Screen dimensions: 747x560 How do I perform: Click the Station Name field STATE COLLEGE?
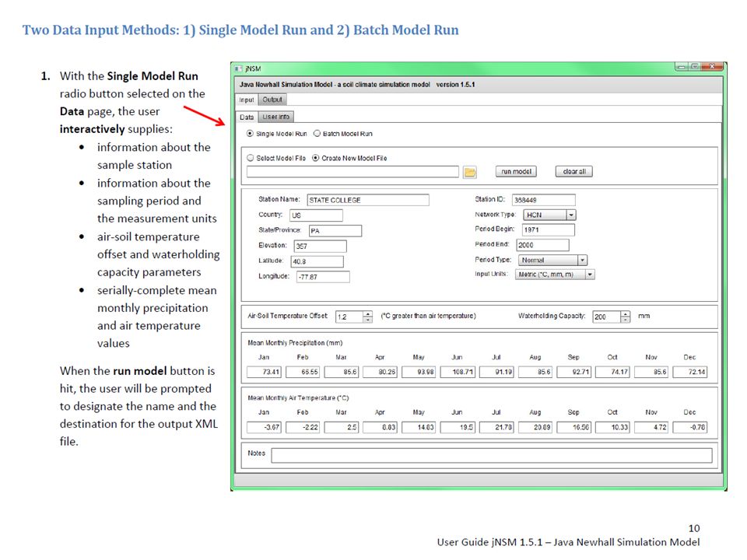pyautogui.click(x=368, y=200)
